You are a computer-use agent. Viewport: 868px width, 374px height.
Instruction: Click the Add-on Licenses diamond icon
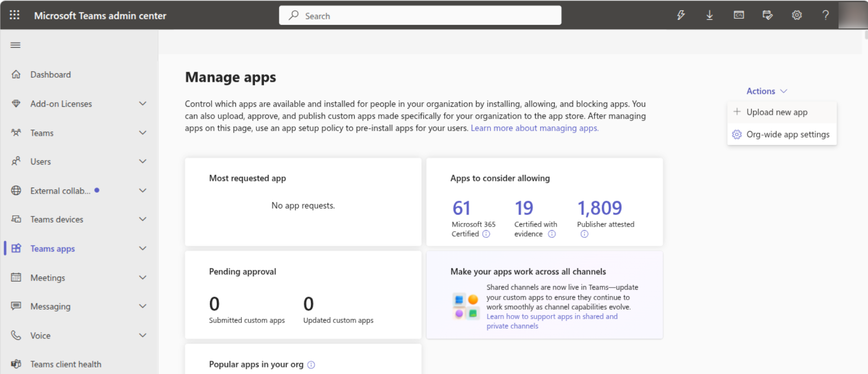tap(16, 104)
